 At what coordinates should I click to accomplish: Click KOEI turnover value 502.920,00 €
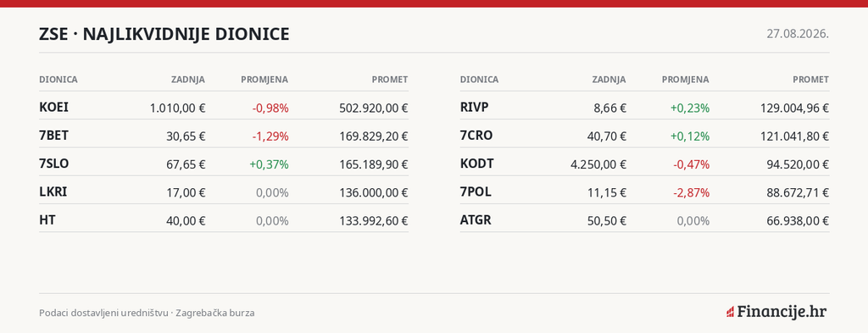point(374,108)
